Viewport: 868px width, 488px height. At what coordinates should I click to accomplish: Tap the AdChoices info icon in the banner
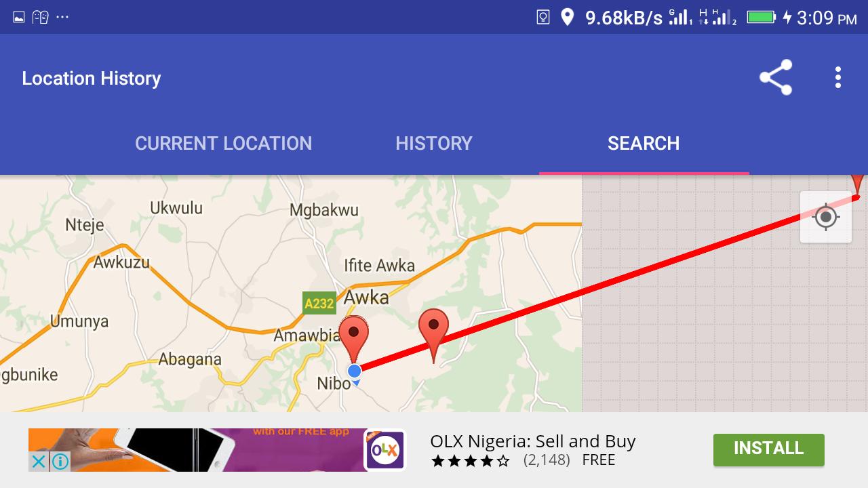point(61,462)
